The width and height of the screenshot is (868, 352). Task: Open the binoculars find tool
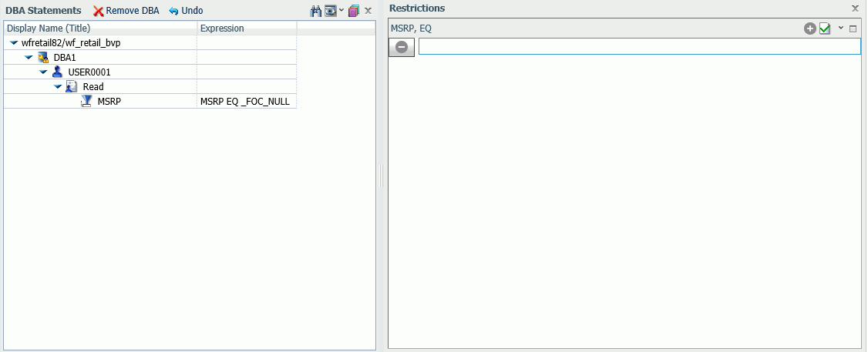pyautogui.click(x=316, y=11)
